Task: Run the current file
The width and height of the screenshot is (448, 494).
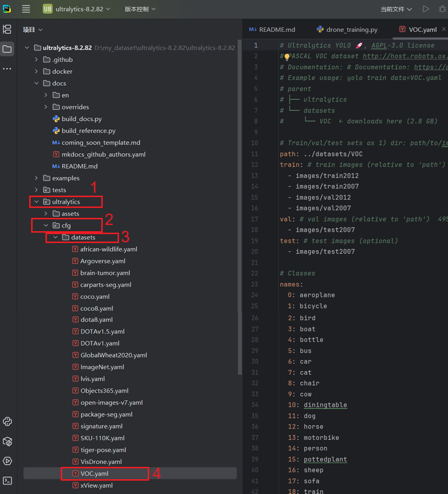Action: pyautogui.click(x=426, y=9)
